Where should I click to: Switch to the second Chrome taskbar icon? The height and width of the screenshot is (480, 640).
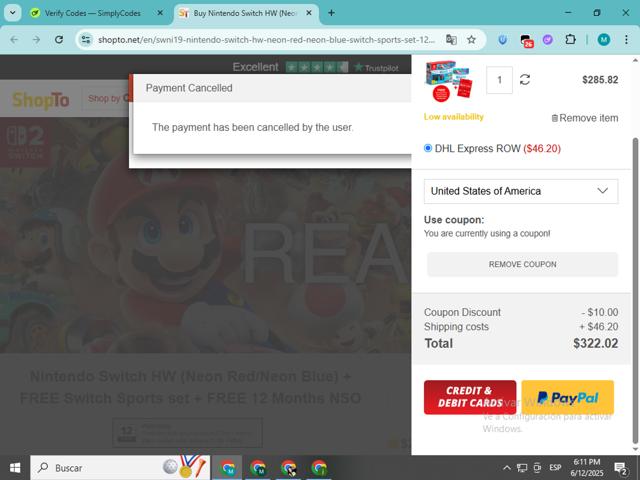[x=258, y=468]
